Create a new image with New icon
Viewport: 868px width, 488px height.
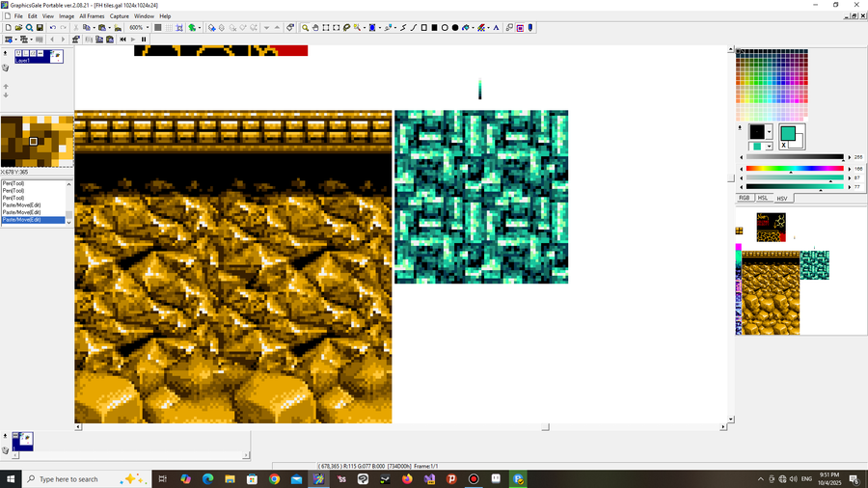coord(9,28)
